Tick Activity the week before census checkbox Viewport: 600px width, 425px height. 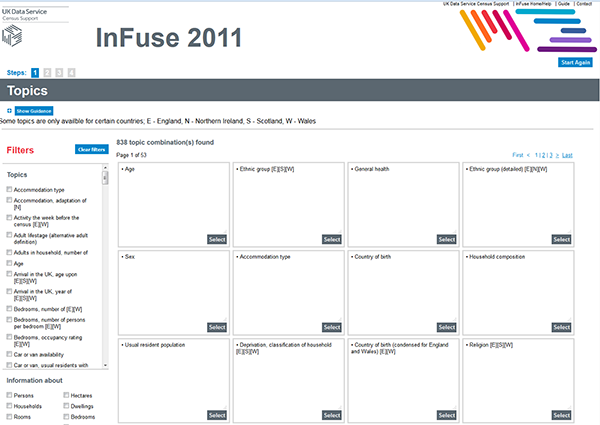pos(9,217)
